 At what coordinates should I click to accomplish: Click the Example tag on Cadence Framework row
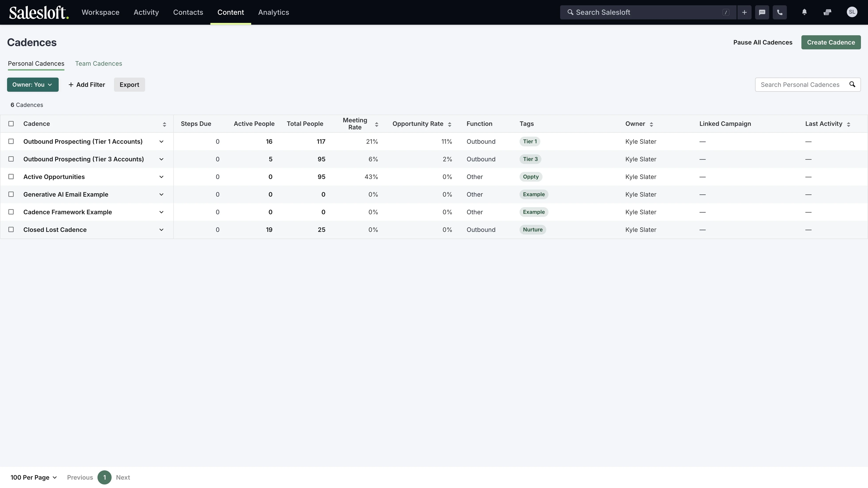[x=534, y=212]
